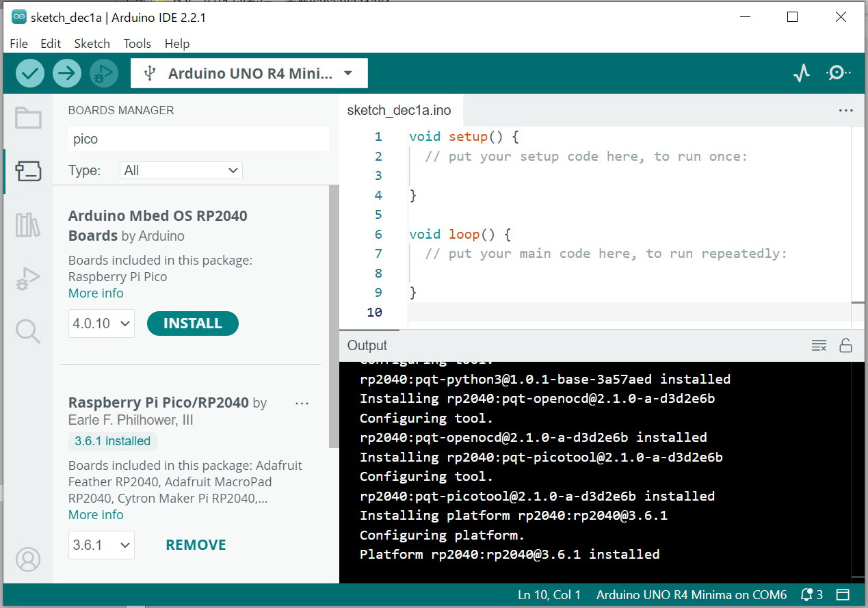This screenshot has height=608, width=868.
Task: Open the board selector dropdown
Action: 249,73
